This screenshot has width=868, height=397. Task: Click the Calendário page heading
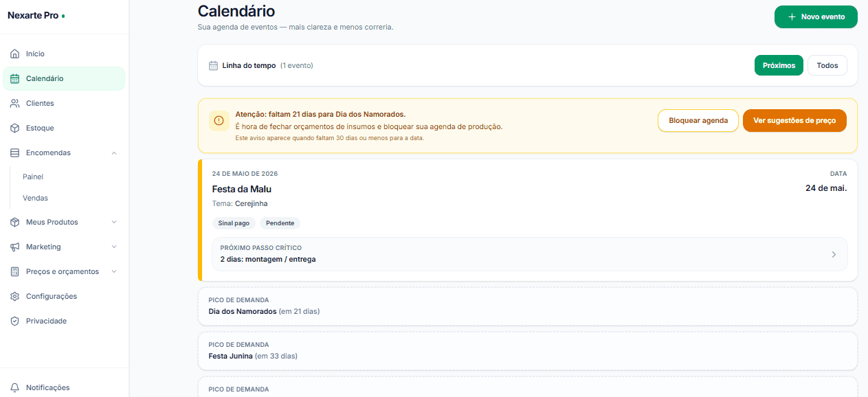[236, 11]
